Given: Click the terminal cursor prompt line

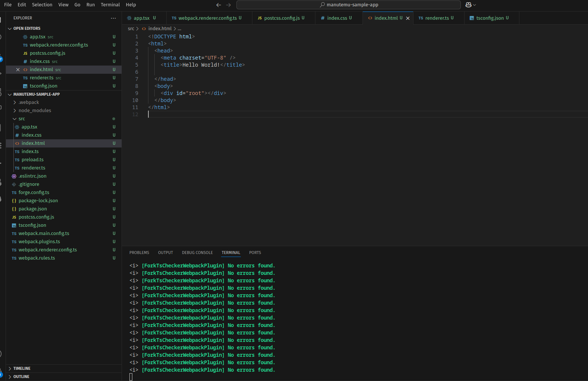Looking at the screenshot, I should [x=131, y=377].
